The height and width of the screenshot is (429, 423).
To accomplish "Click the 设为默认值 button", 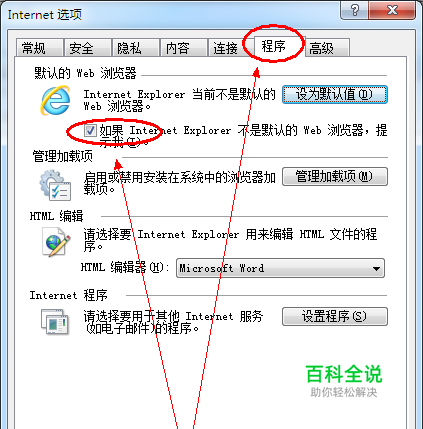I will point(335,95).
